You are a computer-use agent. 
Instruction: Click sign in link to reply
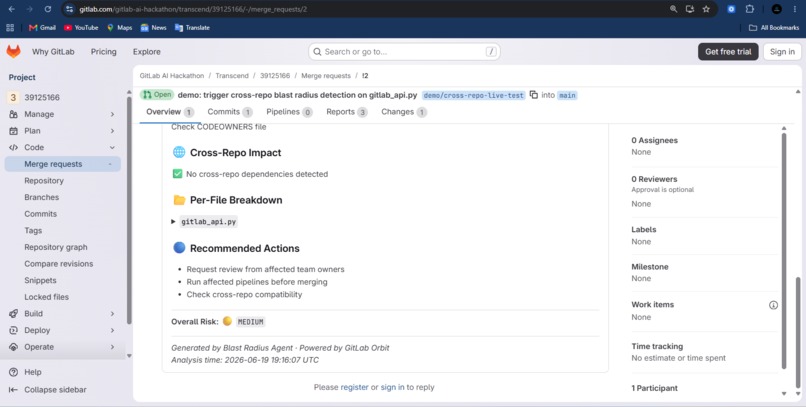coord(392,387)
